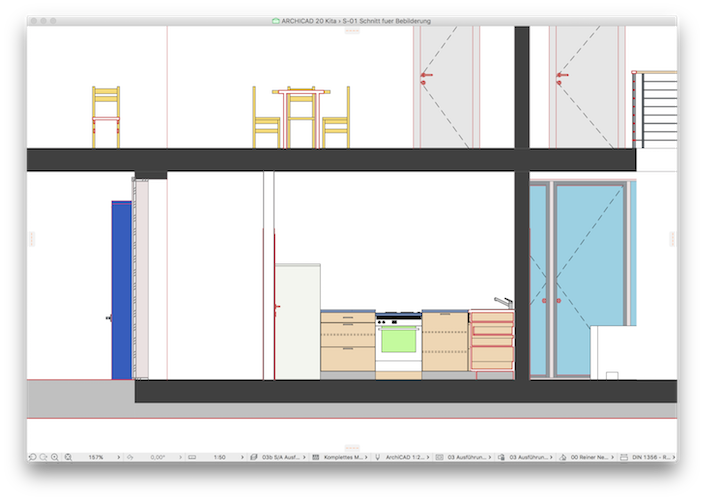This screenshot has height=500, width=704.
Task: Click the Dimension standard icon beside DIN 1356
Action: (624, 457)
